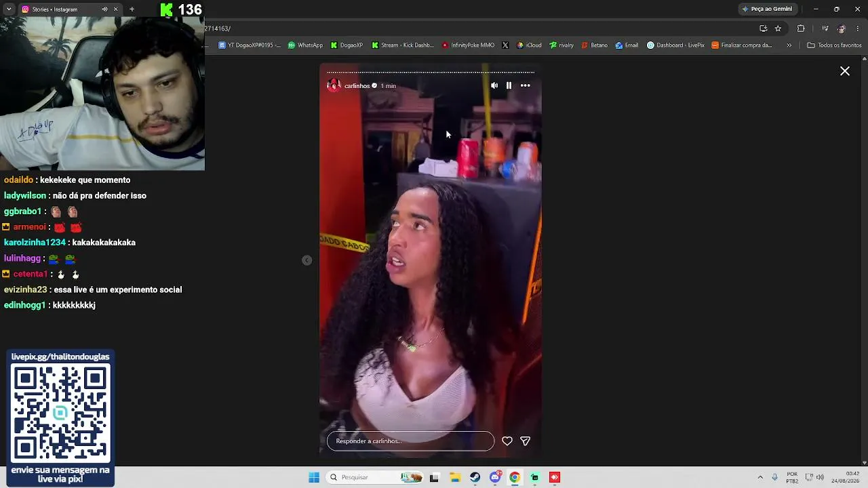Click the chat username karolzinha1234
Image resolution: width=868 pixels, height=488 pixels.
tap(35, 243)
